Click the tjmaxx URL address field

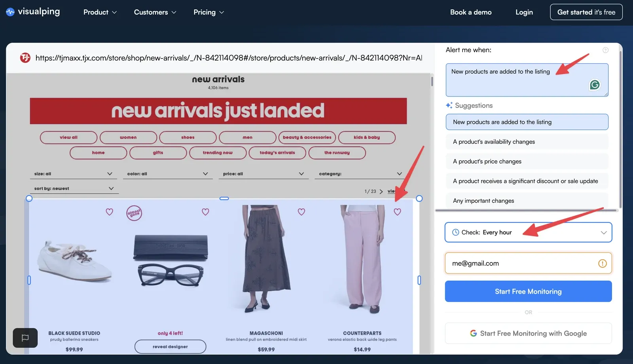point(229,58)
